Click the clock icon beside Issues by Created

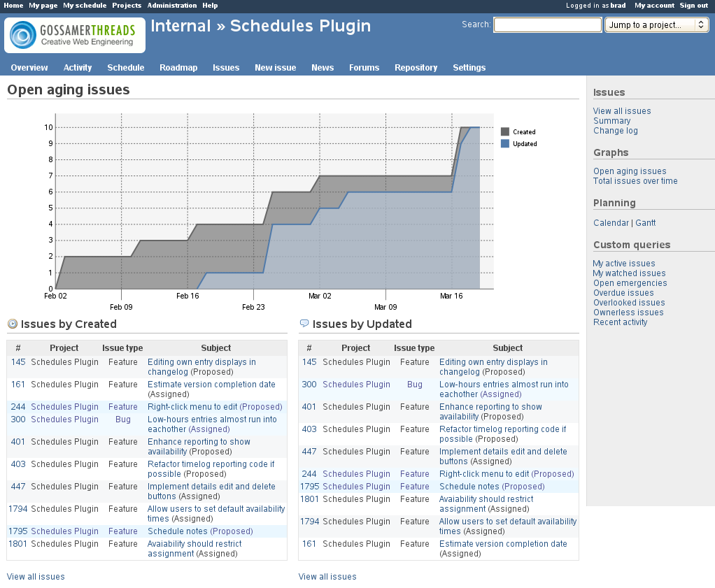(x=13, y=324)
